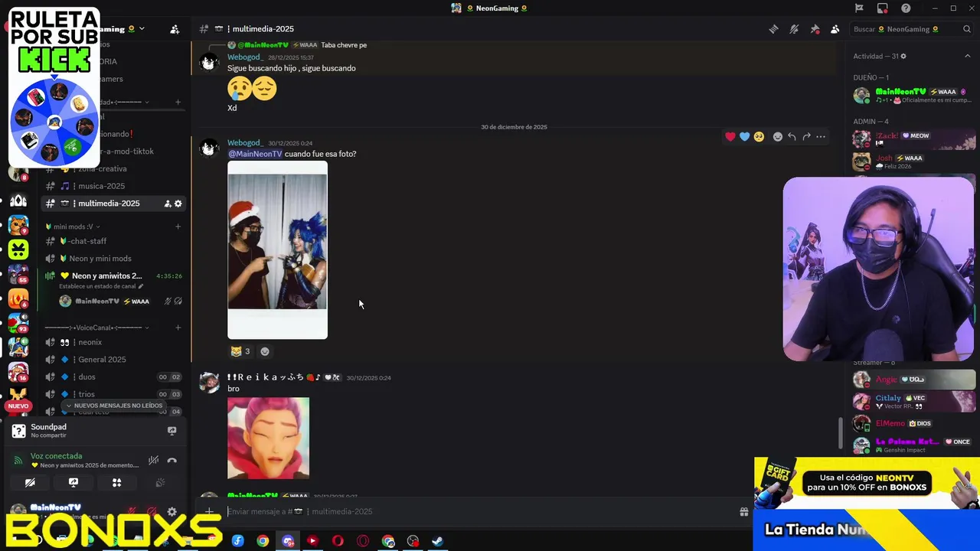Open Google Chrome from the taskbar
This screenshot has width=980, height=551.
(263, 541)
